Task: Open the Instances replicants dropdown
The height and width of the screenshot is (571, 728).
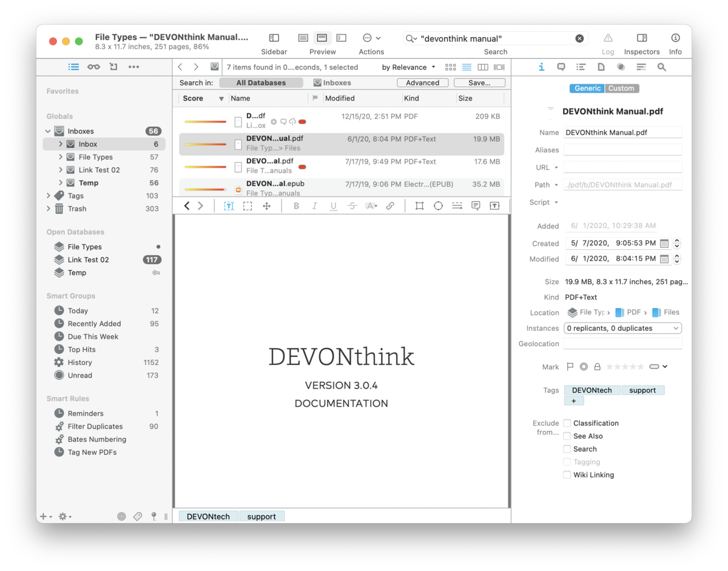Action: [622, 328]
